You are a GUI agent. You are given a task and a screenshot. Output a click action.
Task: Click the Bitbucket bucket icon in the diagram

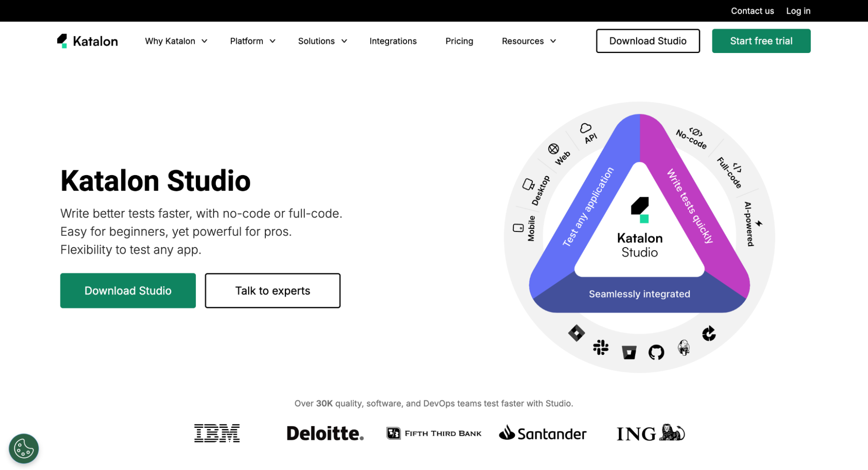[629, 352]
